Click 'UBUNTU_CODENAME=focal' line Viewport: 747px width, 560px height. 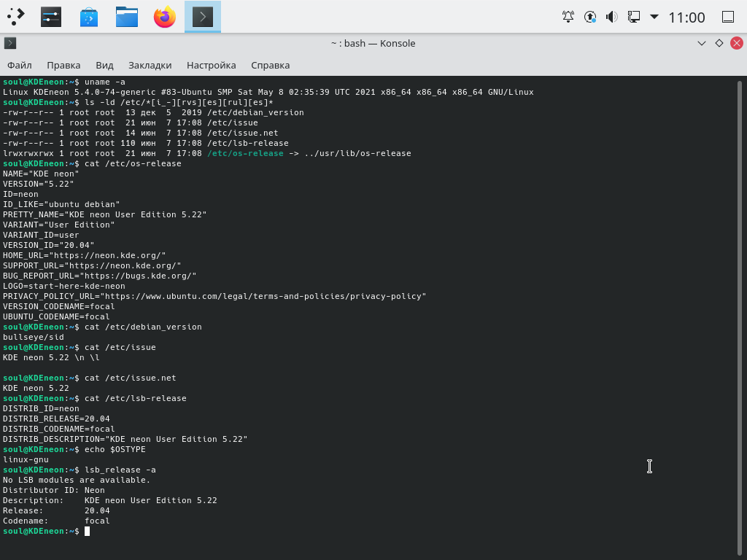56,316
